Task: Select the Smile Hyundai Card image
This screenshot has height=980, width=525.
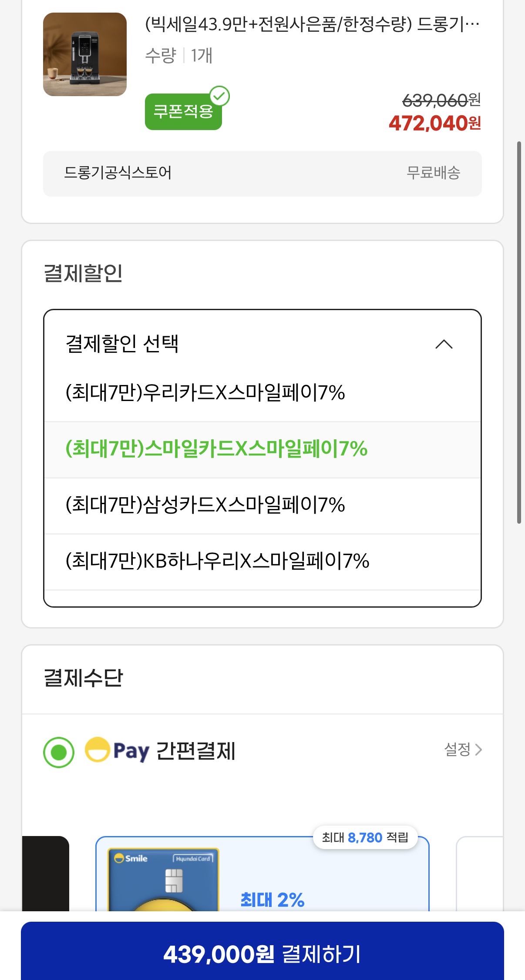Action: (x=163, y=880)
